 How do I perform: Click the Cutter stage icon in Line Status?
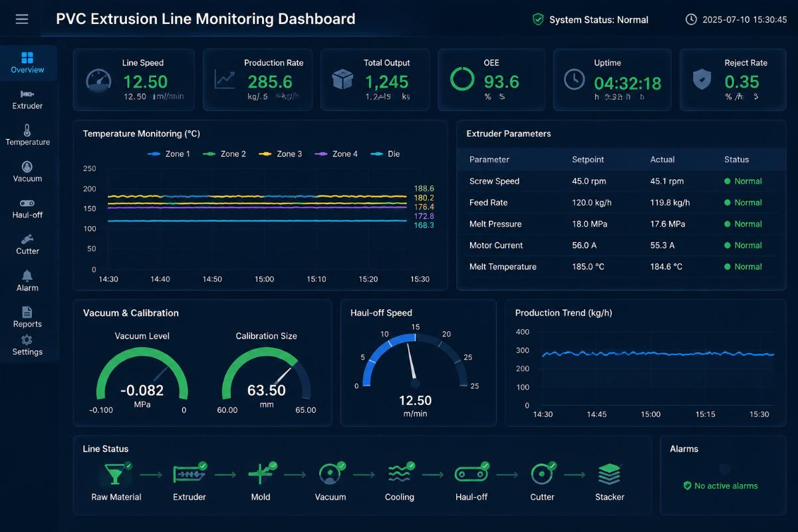click(542, 474)
